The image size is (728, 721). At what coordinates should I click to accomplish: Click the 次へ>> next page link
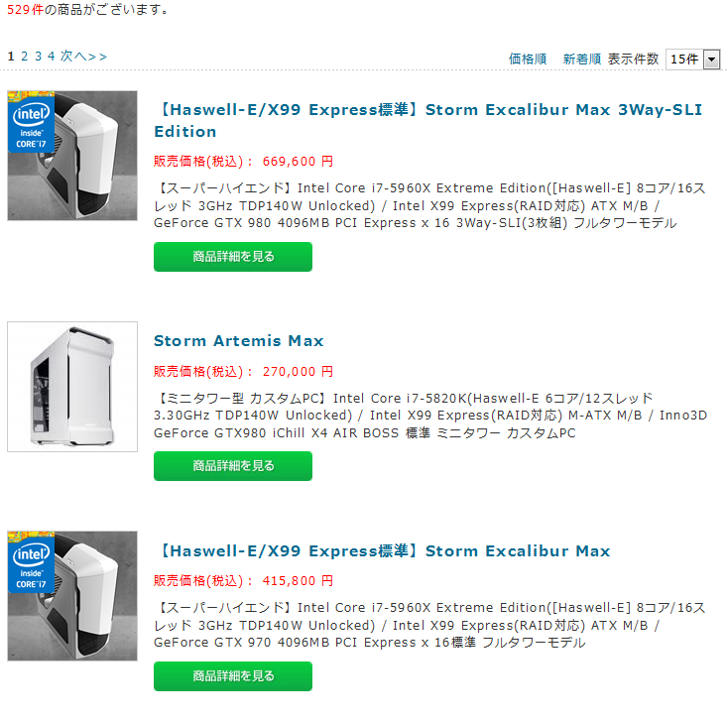(83, 57)
